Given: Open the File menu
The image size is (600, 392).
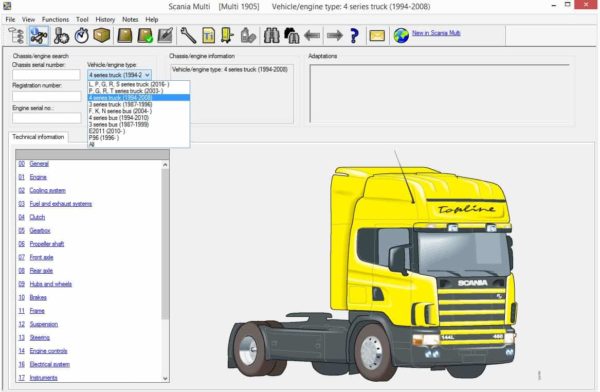Looking at the screenshot, I should coord(10,20).
